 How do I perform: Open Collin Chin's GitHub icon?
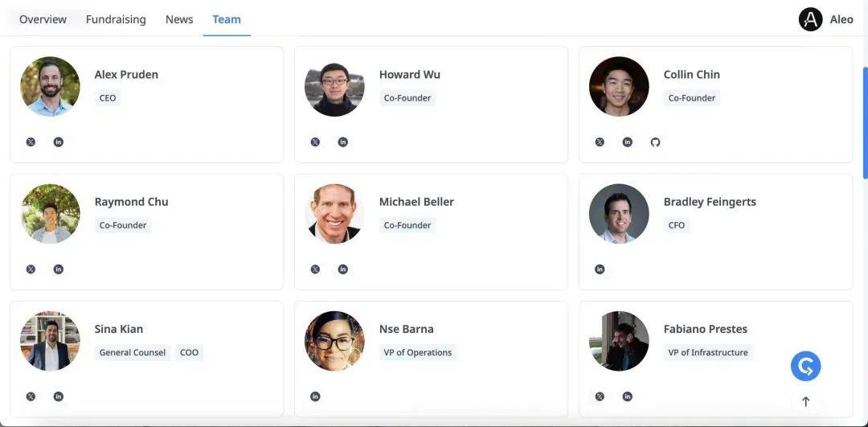tap(655, 142)
